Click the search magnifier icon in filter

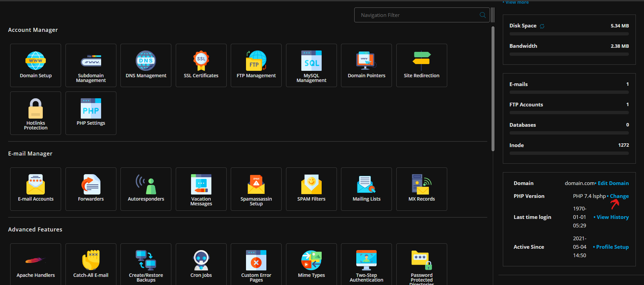point(482,15)
